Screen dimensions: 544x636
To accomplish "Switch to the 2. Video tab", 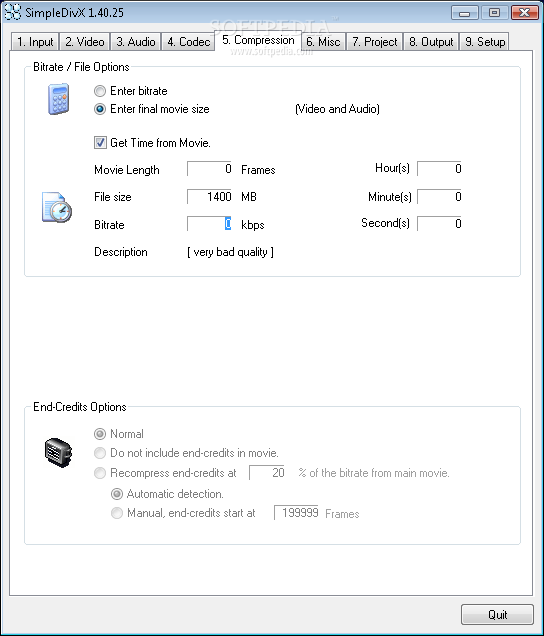I will [85, 42].
